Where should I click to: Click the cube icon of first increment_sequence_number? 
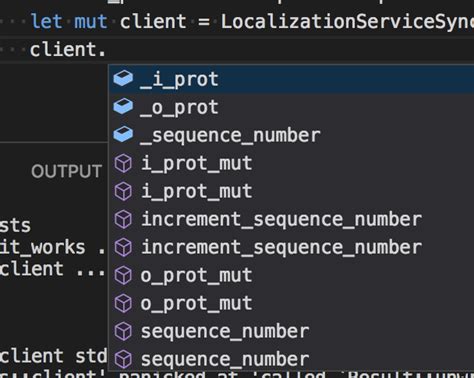pos(123,219)
